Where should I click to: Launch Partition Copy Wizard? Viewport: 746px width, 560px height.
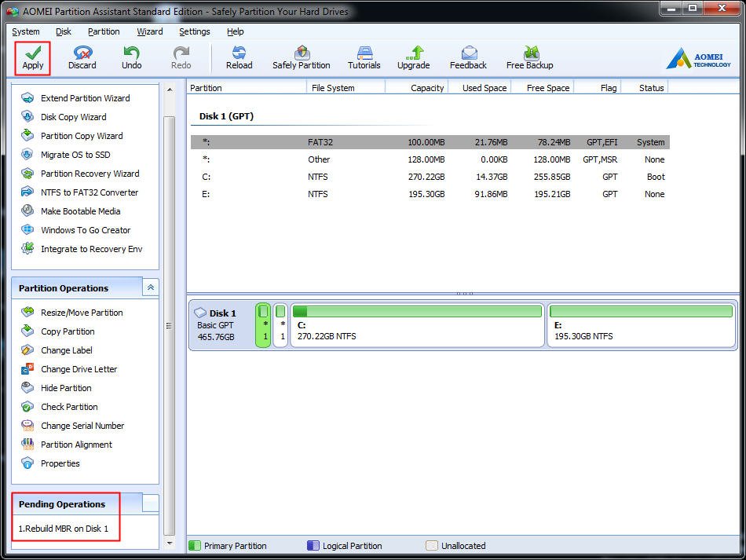tap(71, 136)
